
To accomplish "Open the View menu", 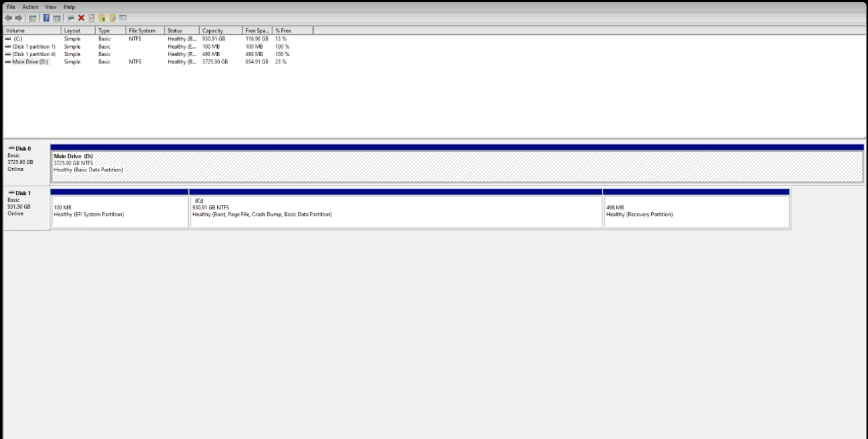I will point(51,7).
